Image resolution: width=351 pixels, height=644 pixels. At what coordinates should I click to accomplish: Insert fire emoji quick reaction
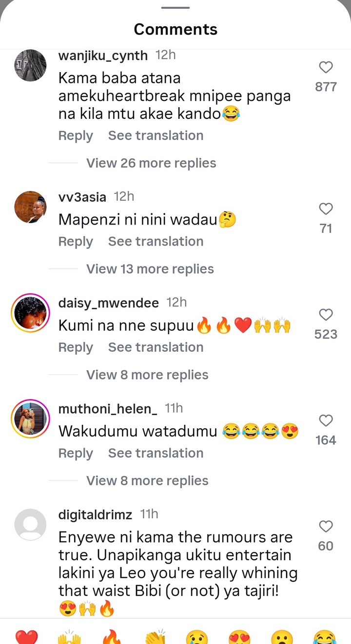[112, 637]
